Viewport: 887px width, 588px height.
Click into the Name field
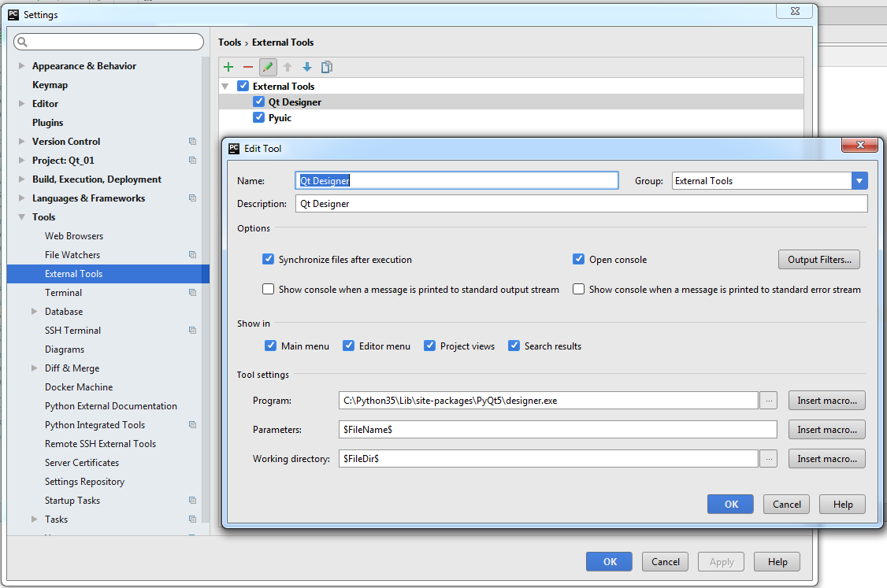(x=457, y=181)
